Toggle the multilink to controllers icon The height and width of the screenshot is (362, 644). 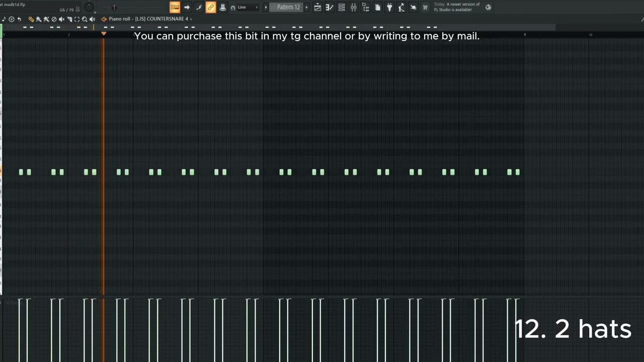click(210, 7)
